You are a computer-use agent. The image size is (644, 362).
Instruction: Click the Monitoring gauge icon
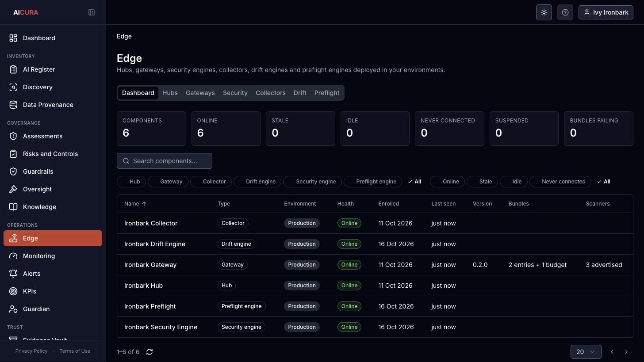point(13,256)
